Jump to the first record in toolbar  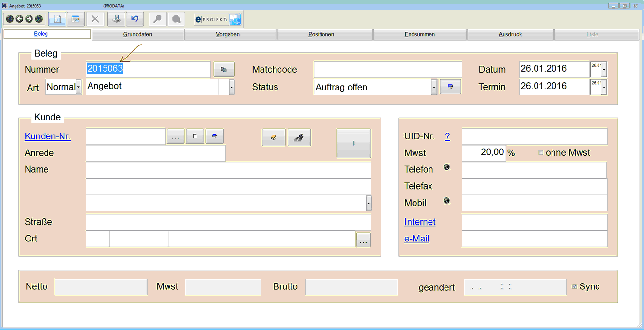point(10,19)
